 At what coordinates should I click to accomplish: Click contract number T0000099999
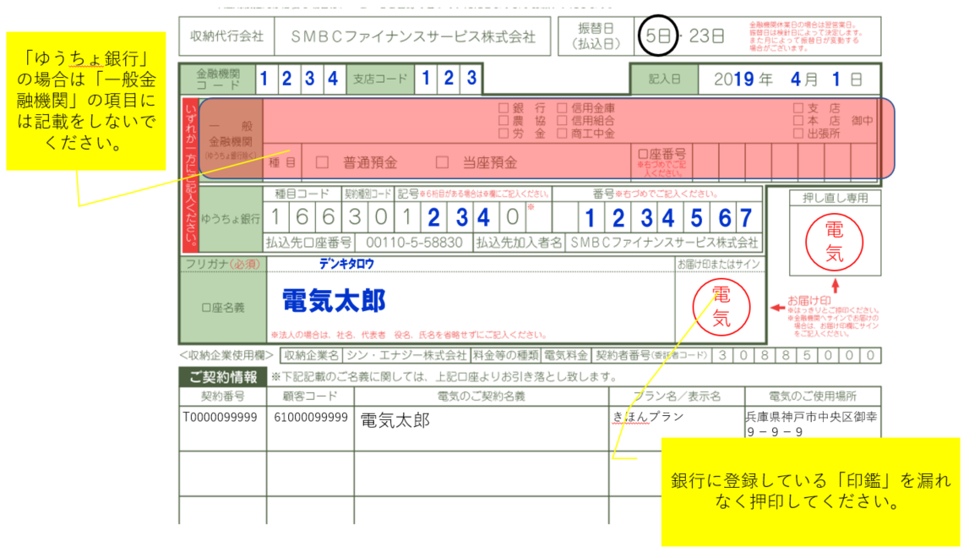point(220,418)
